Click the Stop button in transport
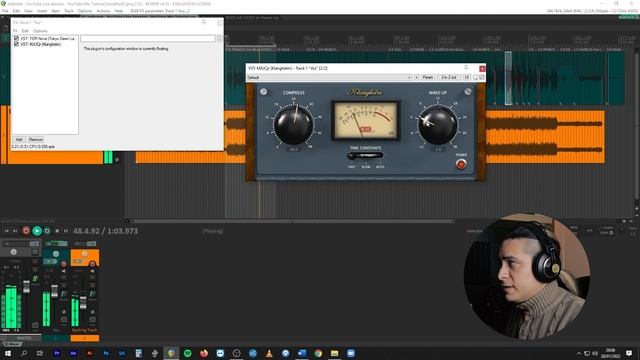Viewport: 640px width, 360px height. (57, 231)
